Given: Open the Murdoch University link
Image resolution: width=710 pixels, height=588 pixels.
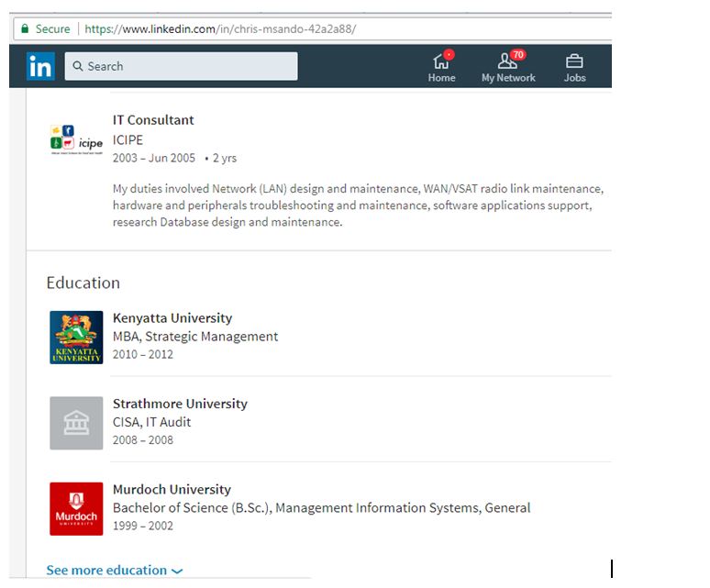Looking at the screenshot, I should [172, 489].
